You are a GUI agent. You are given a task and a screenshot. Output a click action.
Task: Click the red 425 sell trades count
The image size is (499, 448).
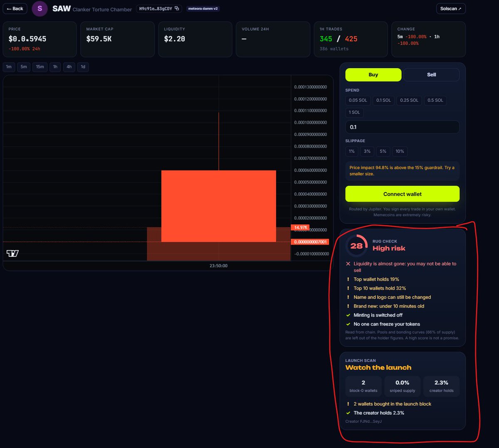pyautogui.click(x=351, y=39)
